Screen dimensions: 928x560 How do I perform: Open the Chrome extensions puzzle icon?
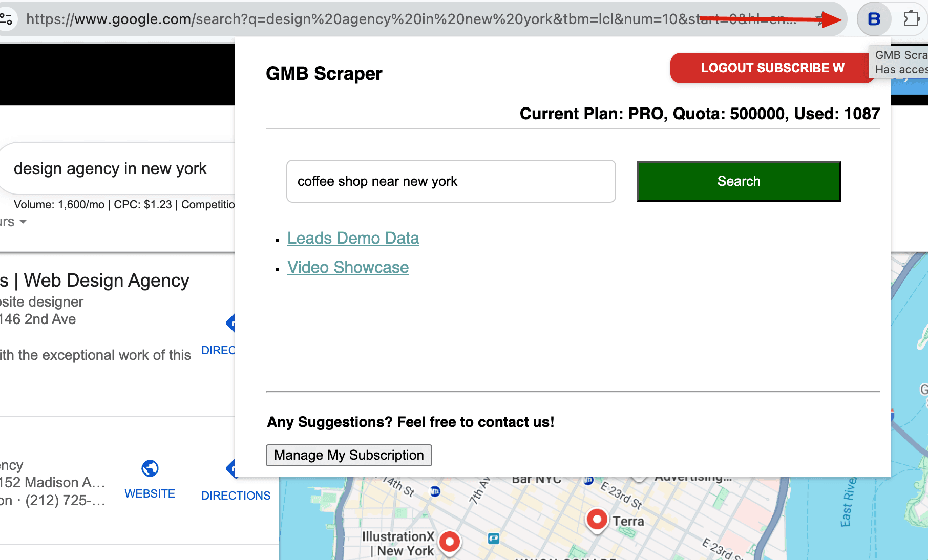click(912, 19)
